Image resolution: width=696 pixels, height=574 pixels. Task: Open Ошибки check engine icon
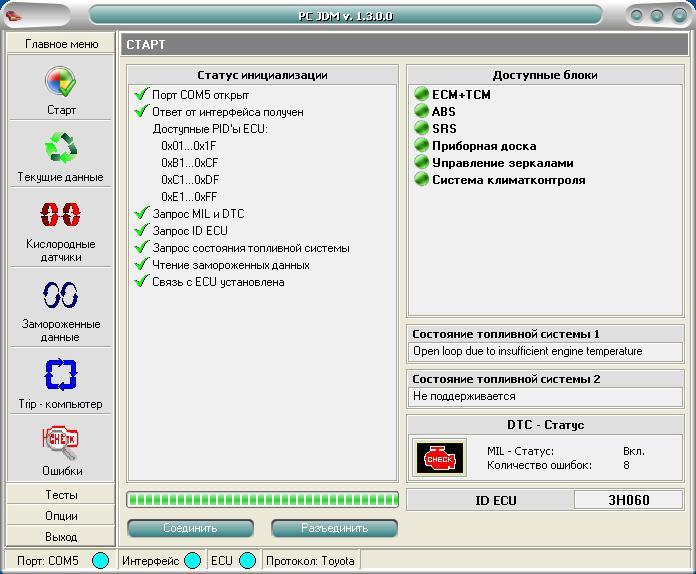(61, 441)
